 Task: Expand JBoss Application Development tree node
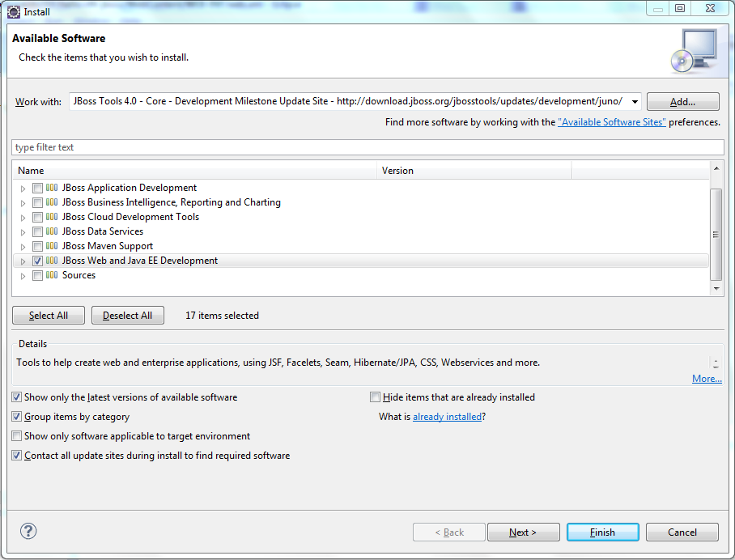tap(23, 189)
